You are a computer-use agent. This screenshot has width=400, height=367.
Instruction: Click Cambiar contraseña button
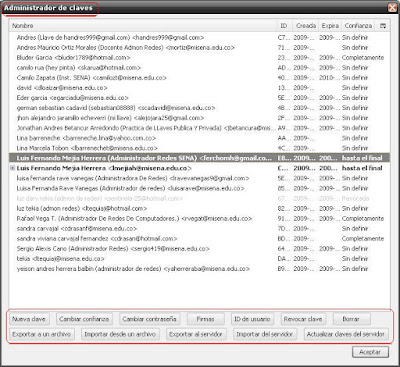point(149,319)
